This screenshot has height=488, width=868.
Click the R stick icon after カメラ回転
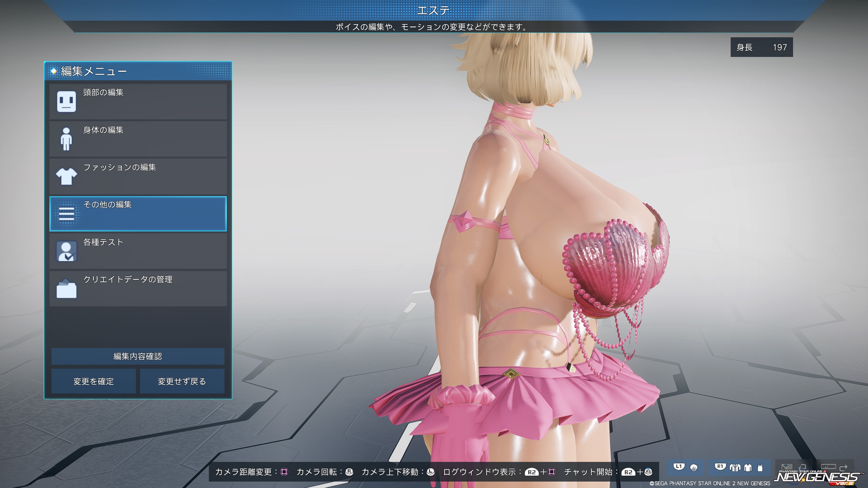[x=349, y=472]
